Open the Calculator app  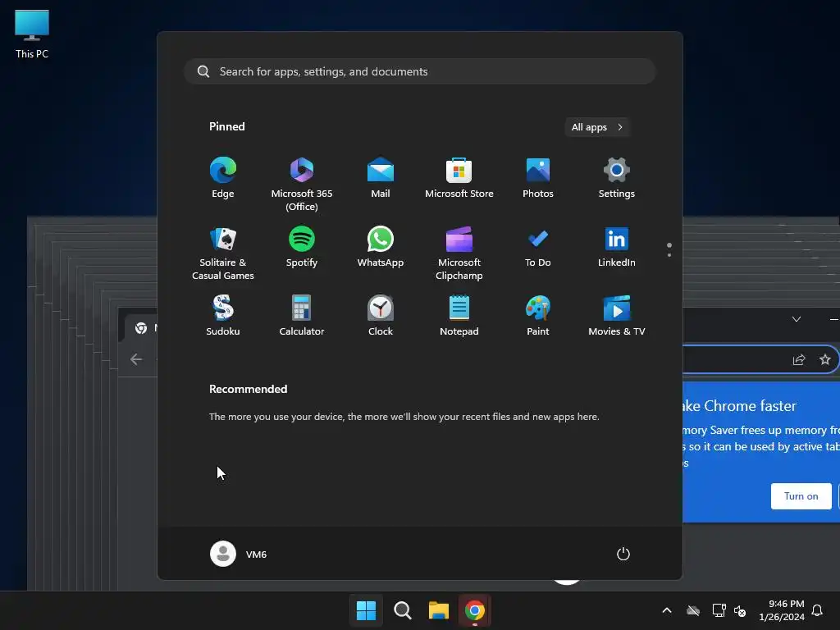tap(302, 316)
